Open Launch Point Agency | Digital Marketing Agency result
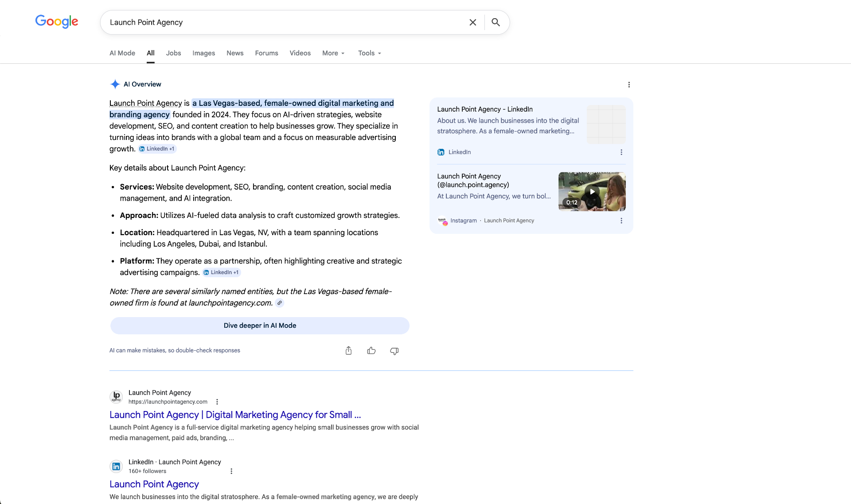The width and height of the screenshot is (851, 504). (235, 415)
